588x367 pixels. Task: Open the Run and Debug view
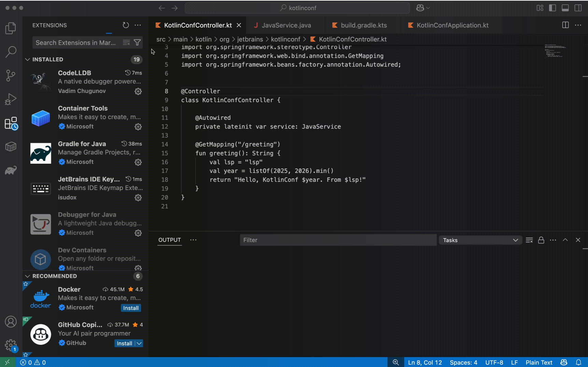click(11, 99)
